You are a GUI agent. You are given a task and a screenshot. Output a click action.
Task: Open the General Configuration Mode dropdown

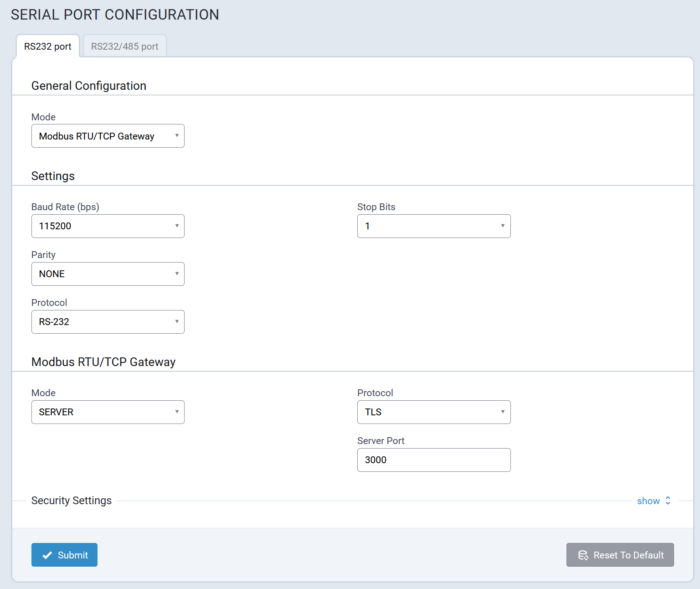[x=108, y=136]
